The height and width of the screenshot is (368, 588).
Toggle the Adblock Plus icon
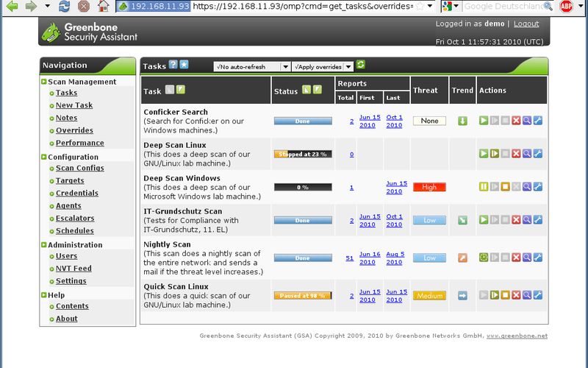(x=567, y=7)
